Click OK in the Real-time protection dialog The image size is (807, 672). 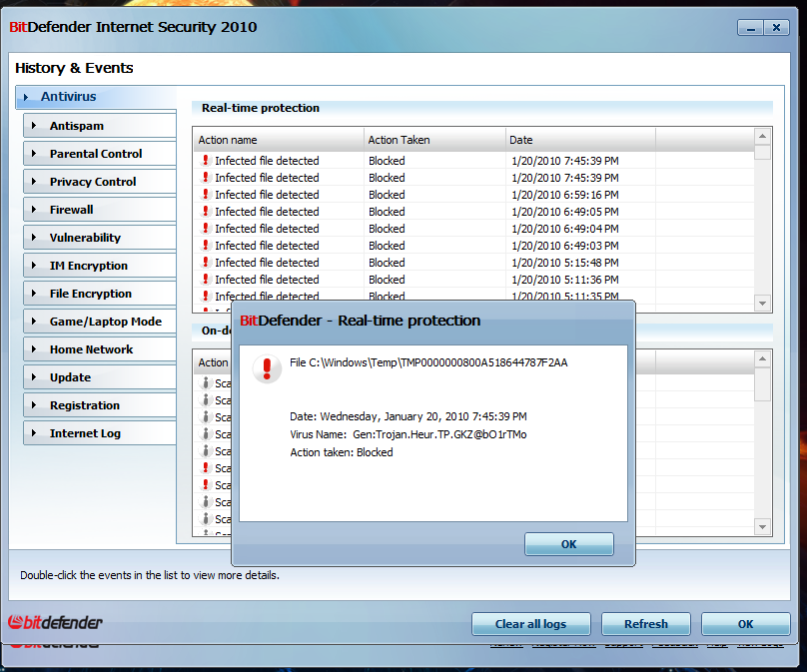568,544
